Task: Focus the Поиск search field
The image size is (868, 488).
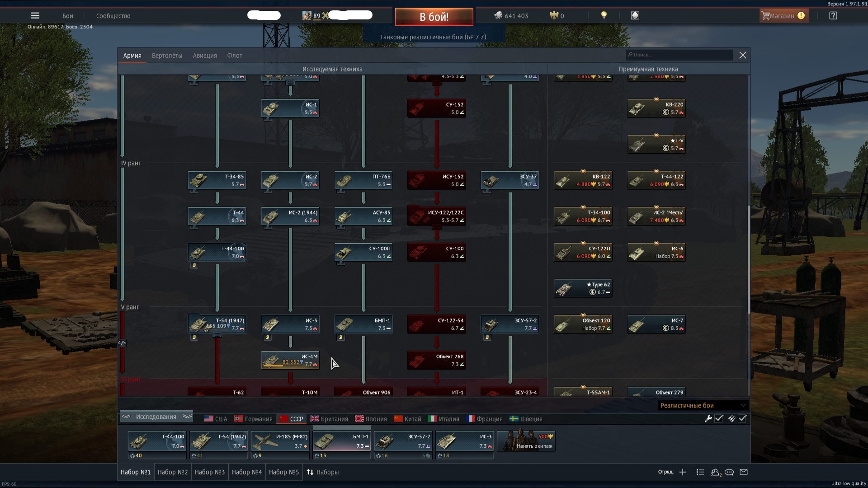Action: 679,55
